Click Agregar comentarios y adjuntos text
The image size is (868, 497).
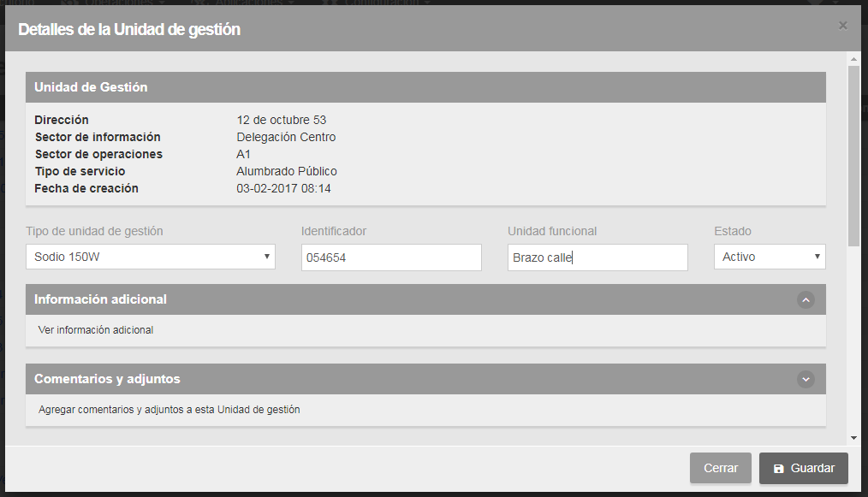click(169, 410)
